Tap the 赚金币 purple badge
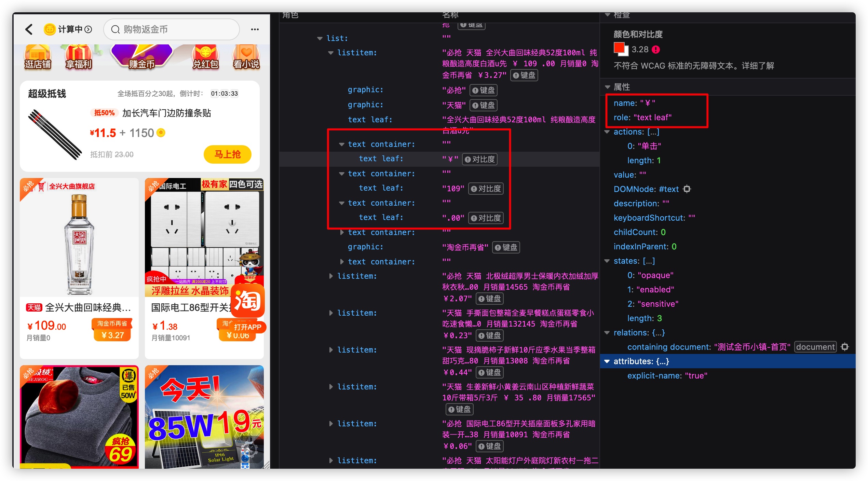The height and width of the screenshot is (481, 868). tap(141, 57)
